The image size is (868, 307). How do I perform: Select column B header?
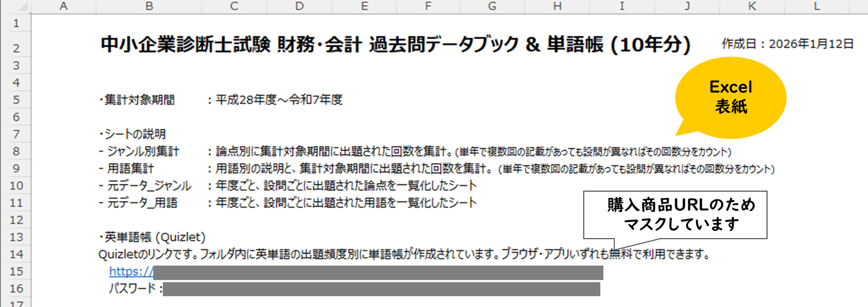click(149, 6)
